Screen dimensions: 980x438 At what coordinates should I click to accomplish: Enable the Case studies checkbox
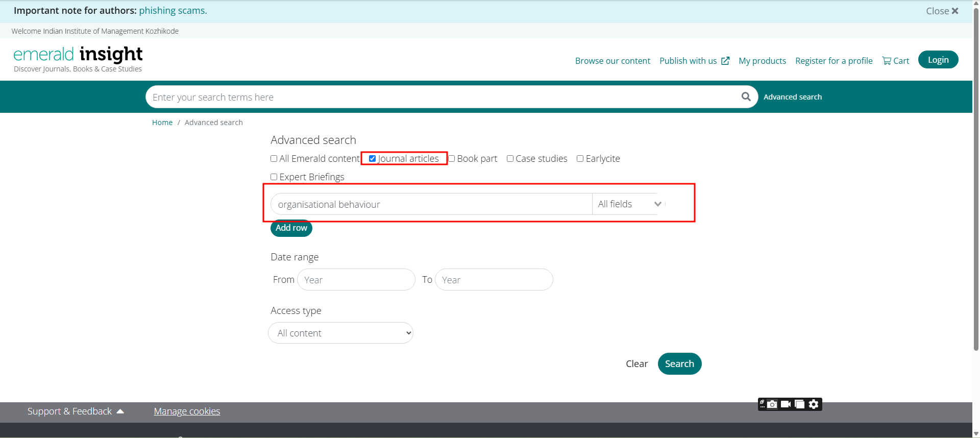[x=510, y=159]
